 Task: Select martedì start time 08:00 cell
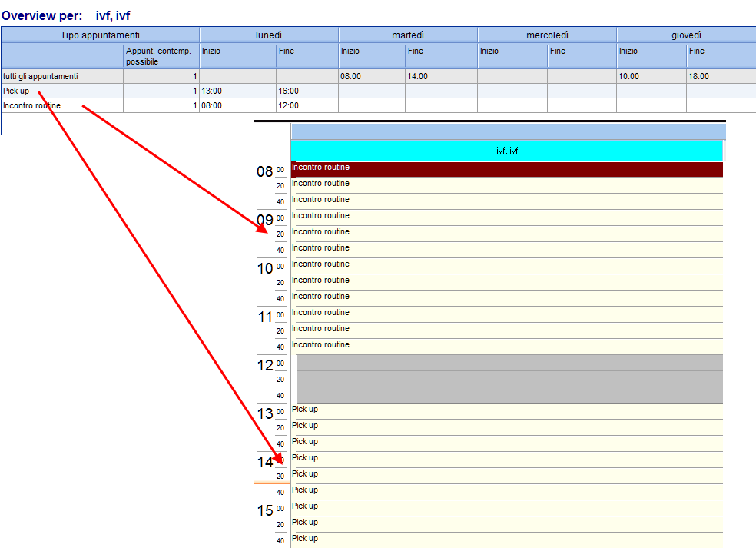point(372,76)
